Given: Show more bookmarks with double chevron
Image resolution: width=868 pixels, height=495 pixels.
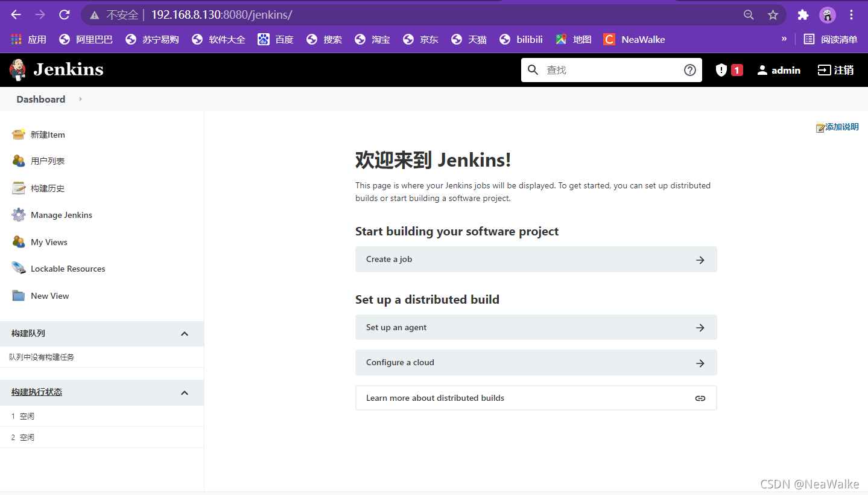Looking at the screenshot, I should point(784,39).
